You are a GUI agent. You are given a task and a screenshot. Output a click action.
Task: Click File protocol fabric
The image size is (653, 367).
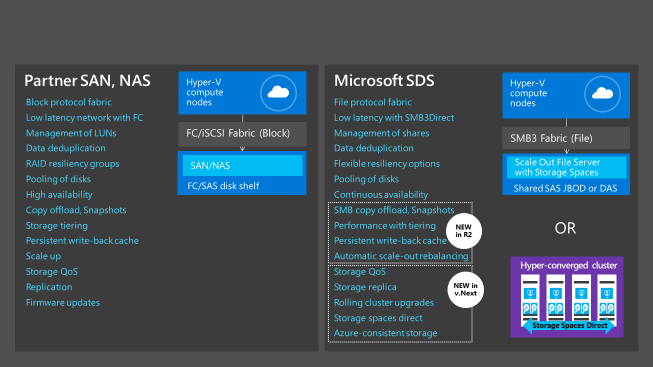[373, 102]
